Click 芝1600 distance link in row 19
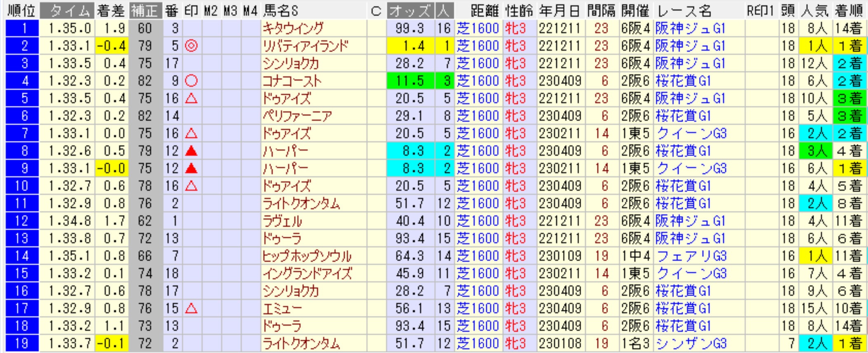The width and height of the screenshot is (868, 353). 478,343
